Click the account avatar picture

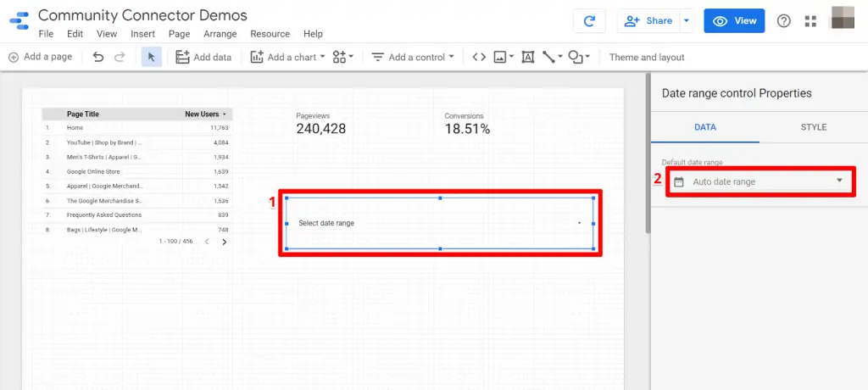843,18
